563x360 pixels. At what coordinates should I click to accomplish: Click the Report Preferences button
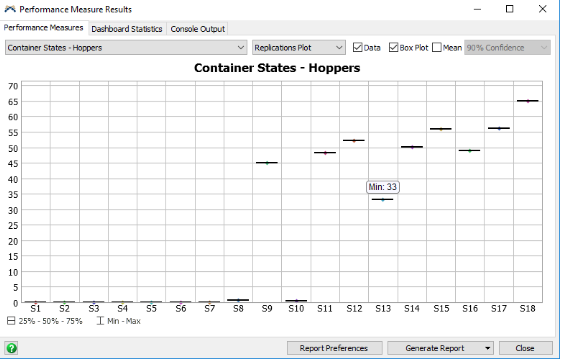pos(334,348)
